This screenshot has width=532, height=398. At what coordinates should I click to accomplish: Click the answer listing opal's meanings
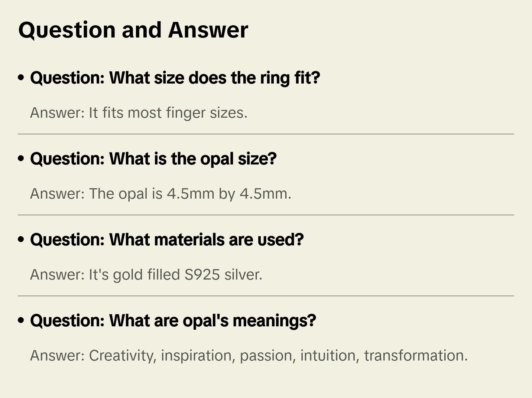pos(249,356)
